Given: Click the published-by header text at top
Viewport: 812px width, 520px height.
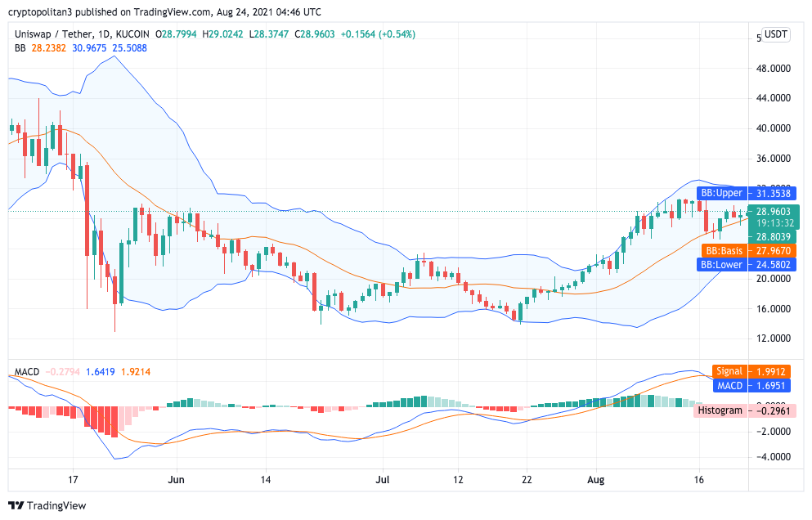Looking at the screenshot, I should pos(164,11).
